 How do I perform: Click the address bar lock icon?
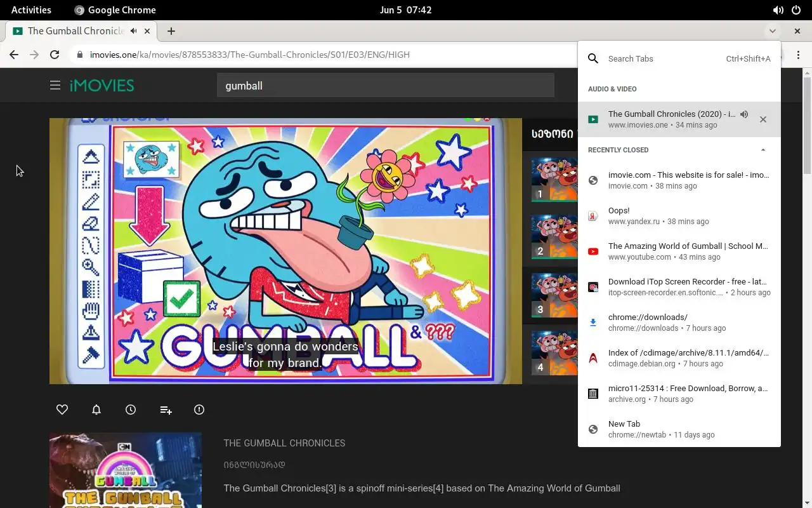(x=79, y=55)
